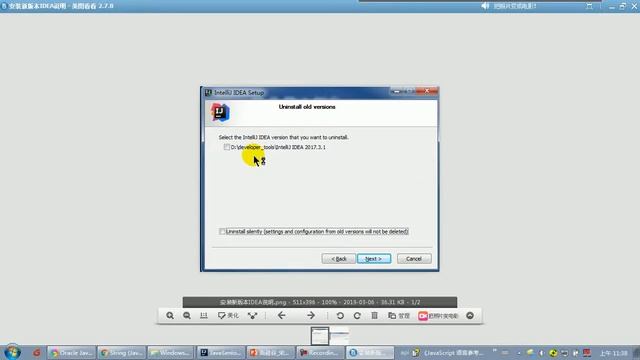640x360 pixels.
Task: Switch to String (Java Chrome taskbar window
Action: point(122,353)
